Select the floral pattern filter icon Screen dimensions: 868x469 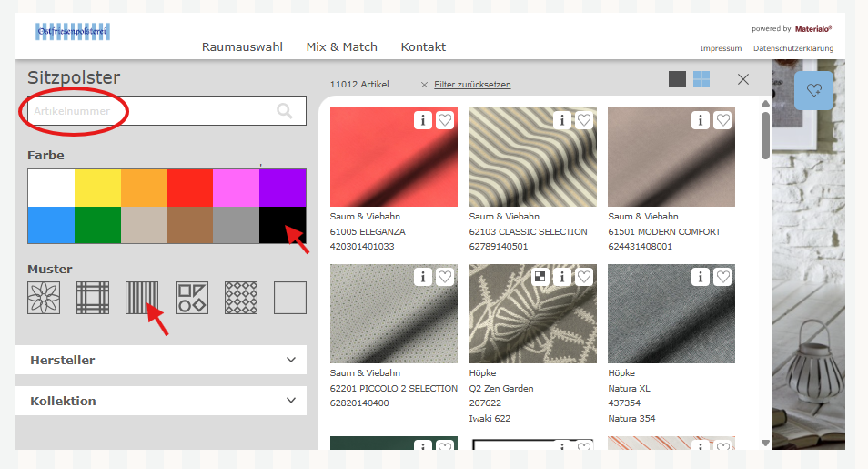[x=44, y=298]
